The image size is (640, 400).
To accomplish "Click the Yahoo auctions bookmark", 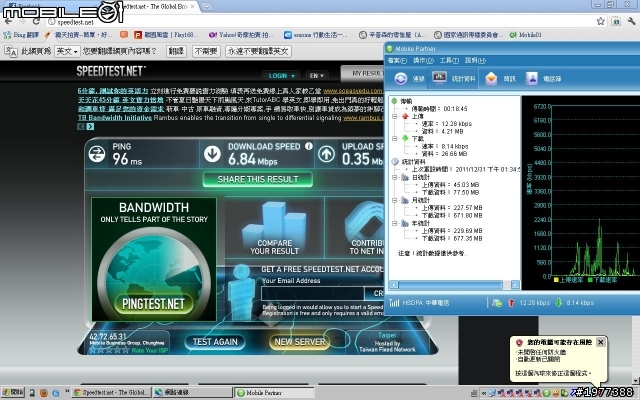I will tap(241, 35).
